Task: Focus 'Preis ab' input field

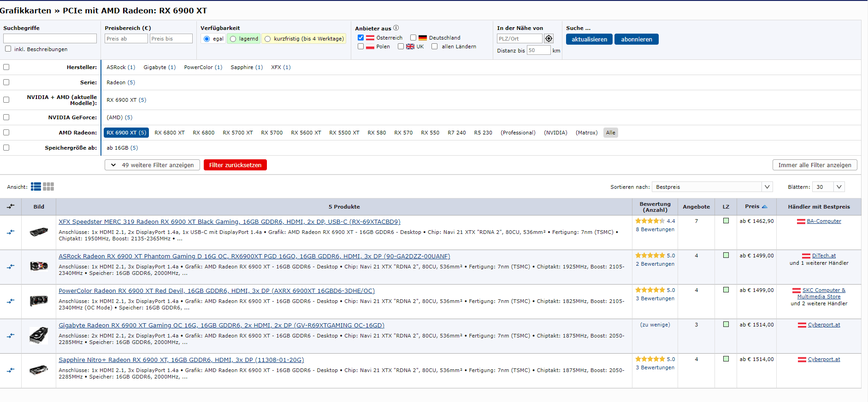Action: 126,38
